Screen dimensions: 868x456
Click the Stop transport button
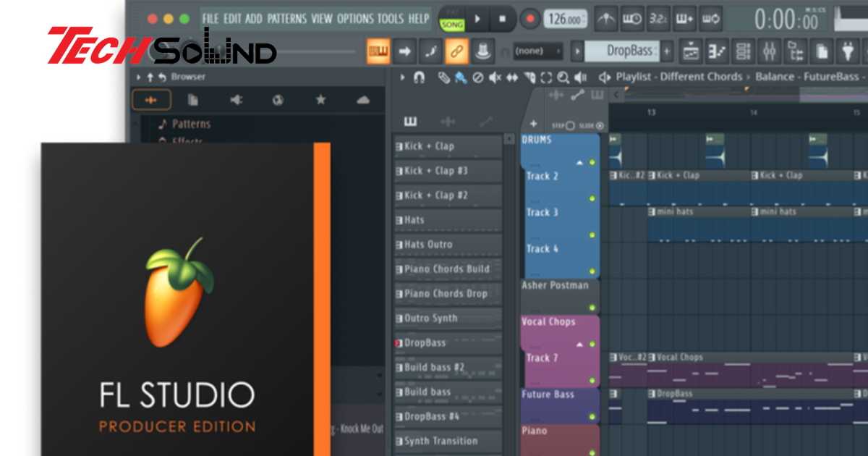(x=503, y=19)
